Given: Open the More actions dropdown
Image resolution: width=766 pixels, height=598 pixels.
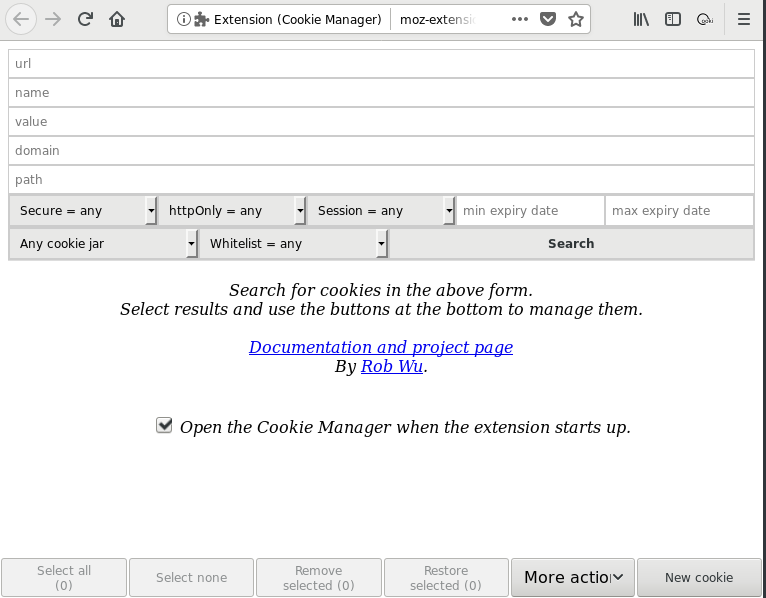Looking at the screenshot, I should pyautogui.click(x=573, y=577).
